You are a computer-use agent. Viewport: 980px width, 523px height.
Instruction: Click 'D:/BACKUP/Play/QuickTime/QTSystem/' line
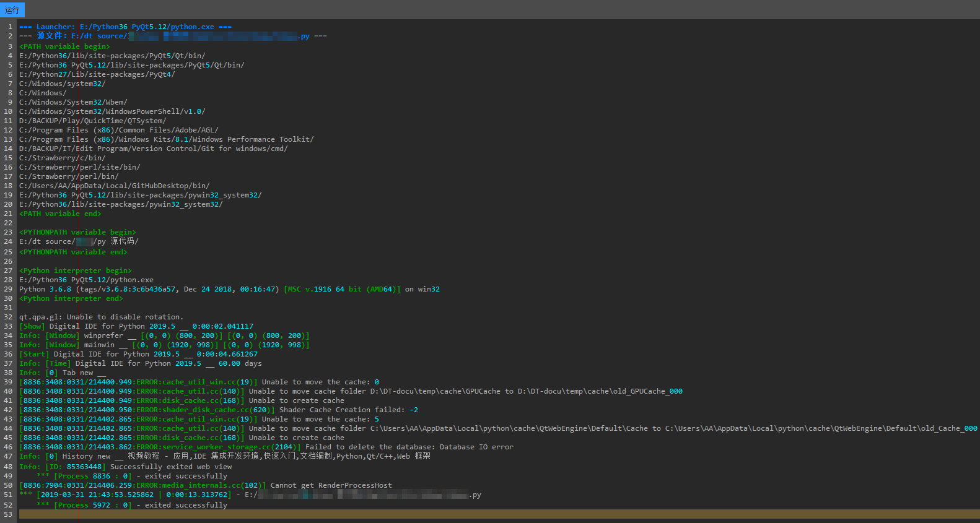pos(93,121)
